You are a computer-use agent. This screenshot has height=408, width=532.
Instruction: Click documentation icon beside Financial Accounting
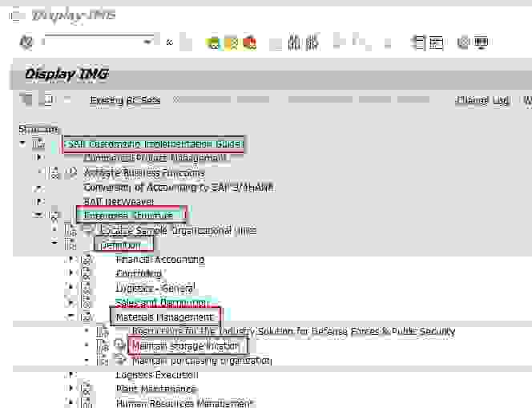87,260
